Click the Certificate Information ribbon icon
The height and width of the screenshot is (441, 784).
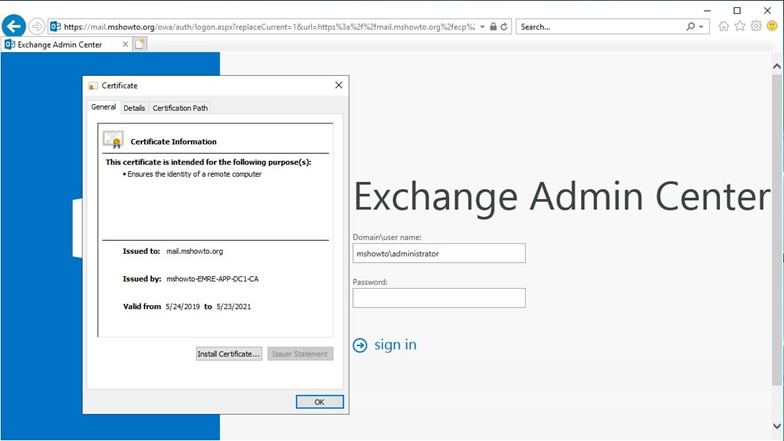click(x=113, y=140)
